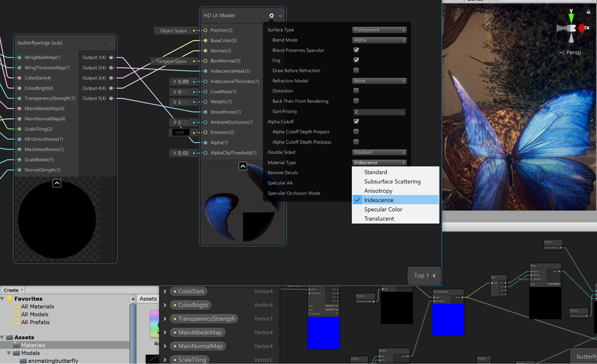Enable Alpha Cutoff Depth Prepass checkbox
The width and height of the screenshot is (597, 364).
tap(356, 131)
